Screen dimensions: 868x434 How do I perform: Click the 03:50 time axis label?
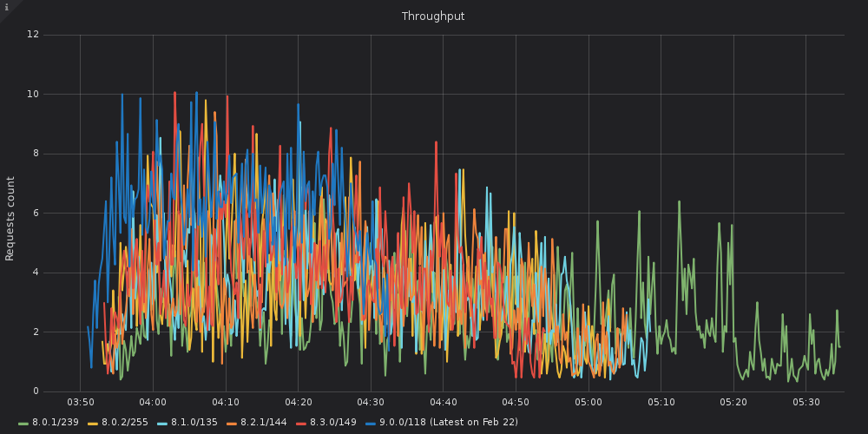click(x=81, y=403)
